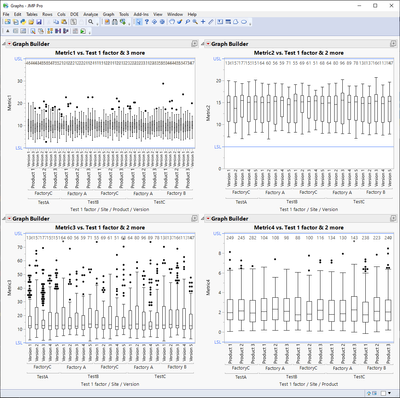
Task: Select the Arrow cursor tool
Action: 138,22
